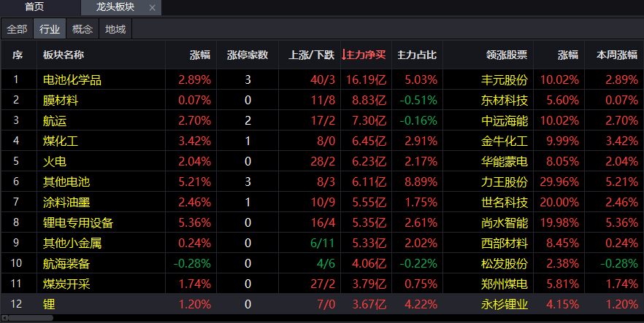The width and height of the screenshot is (644, 323).
Task: Close the 龙头板块 tab
Action: [153, 8]
